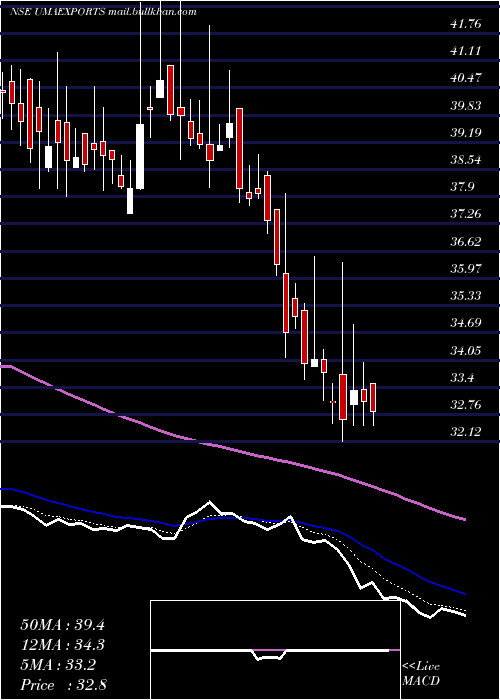Screen dimensions: 500x700
Task: Click the 33.4 price axis label
Action: pos(462,378)
